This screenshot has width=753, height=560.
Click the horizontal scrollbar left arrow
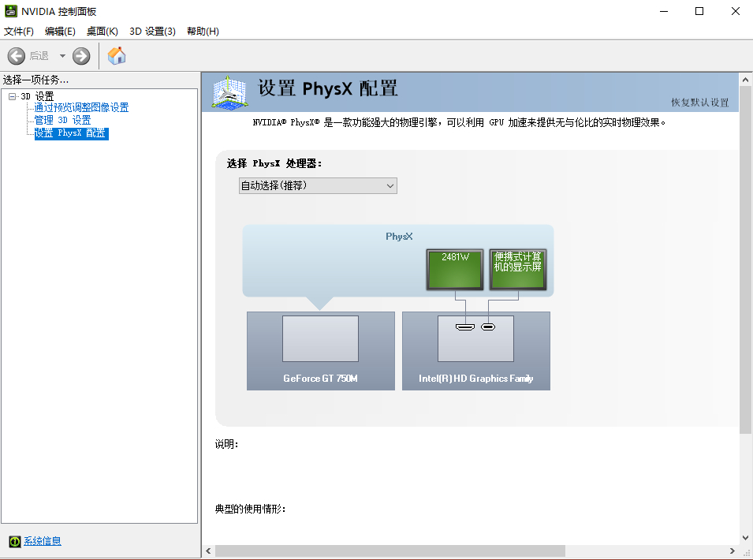(x=208, y=551)
